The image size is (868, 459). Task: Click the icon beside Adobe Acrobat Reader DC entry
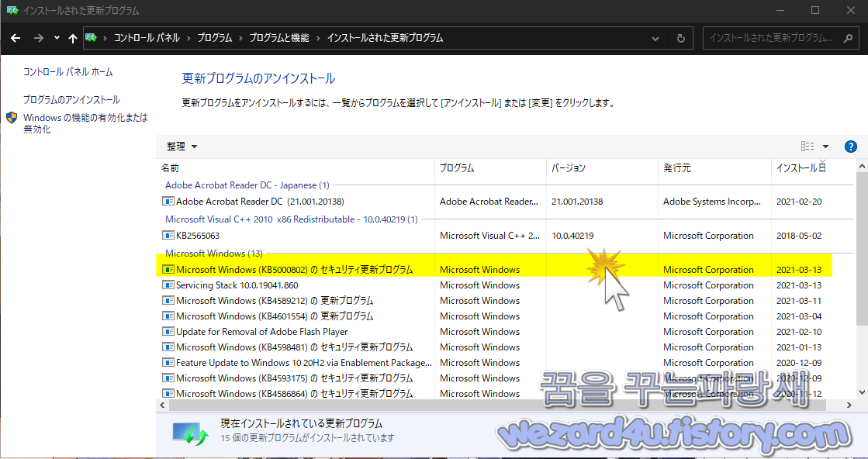coord(168,202)
